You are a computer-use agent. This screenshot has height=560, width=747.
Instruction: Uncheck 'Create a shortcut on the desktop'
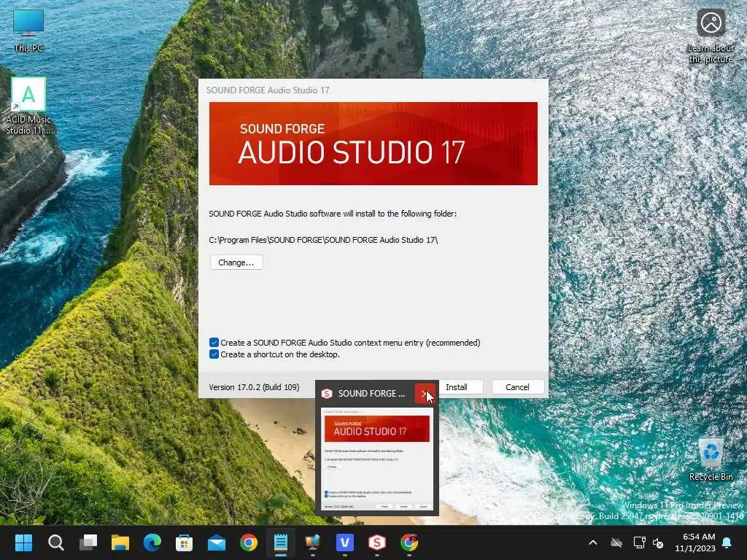pyautogui.click(x=214, y=354)
